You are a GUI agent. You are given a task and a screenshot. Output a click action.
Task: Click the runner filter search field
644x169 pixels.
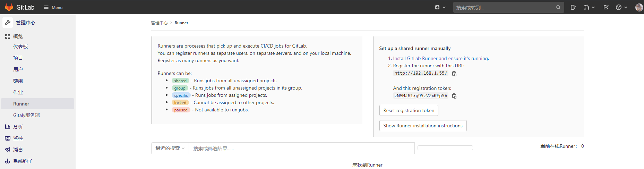[x=301, y=148]
